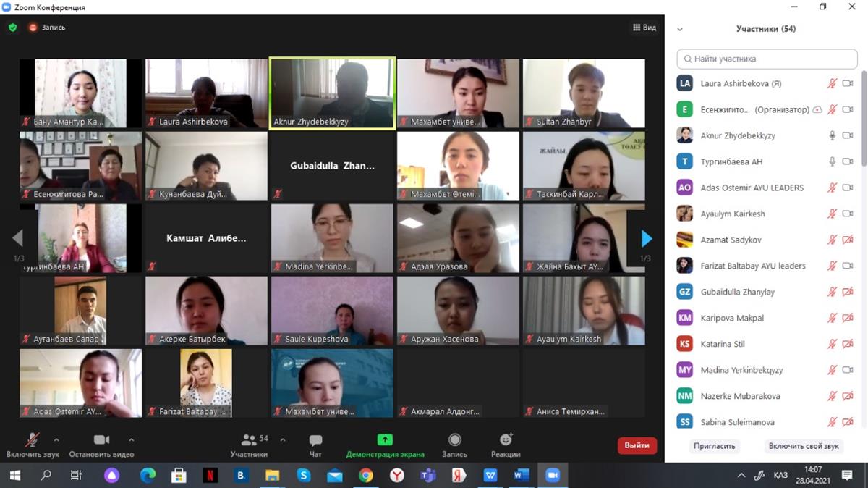Select Gubaidulla Zhanylay in participants list
The width and height of the screenshot is (868, 488).
pyautogui.click(x=737, y=292)
